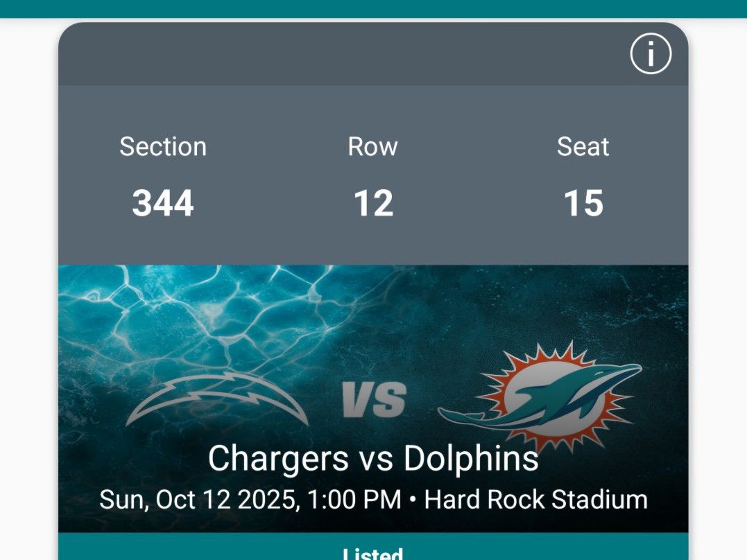Tap section number 344
The image size is (747, 560).
(163, 204)
